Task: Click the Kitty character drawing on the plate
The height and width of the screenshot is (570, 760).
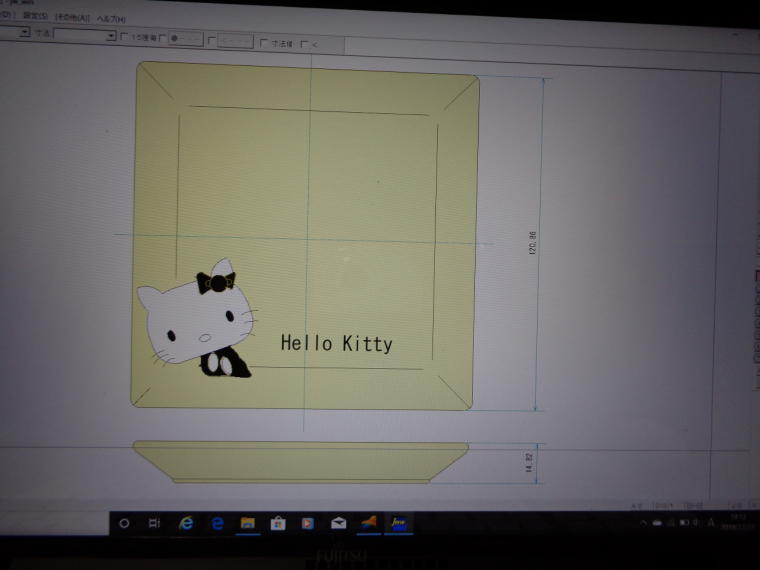Action: coord(197,318)
